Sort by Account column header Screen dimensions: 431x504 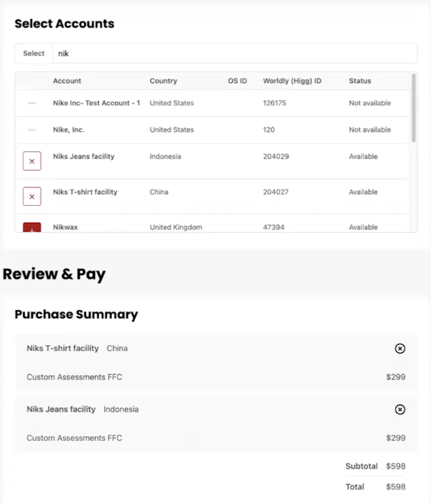pos(67,81)
